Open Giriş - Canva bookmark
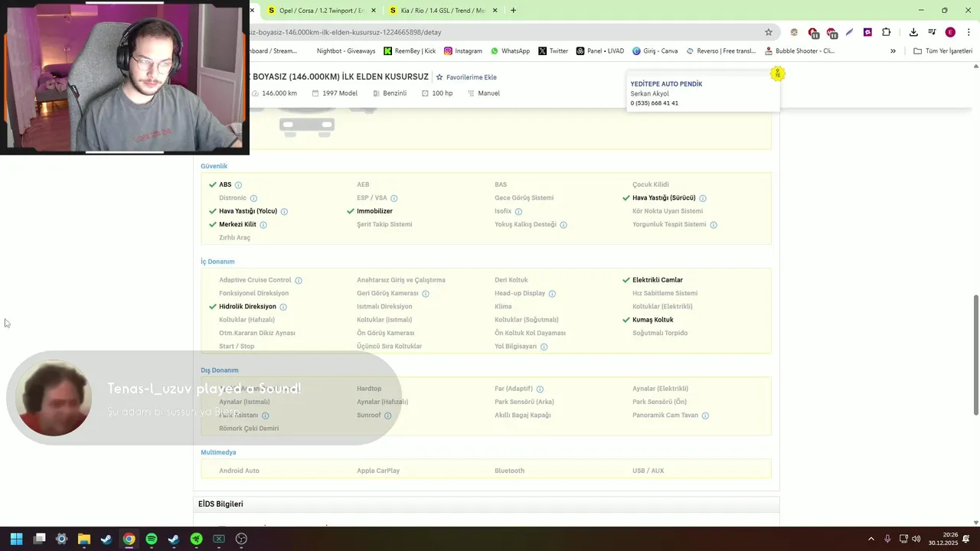The image size is (980, 551). 655,51
